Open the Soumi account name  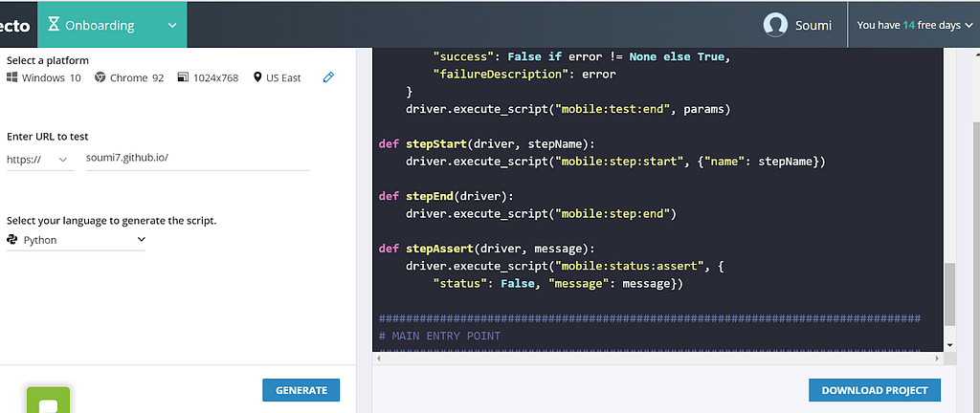[813, 26]
